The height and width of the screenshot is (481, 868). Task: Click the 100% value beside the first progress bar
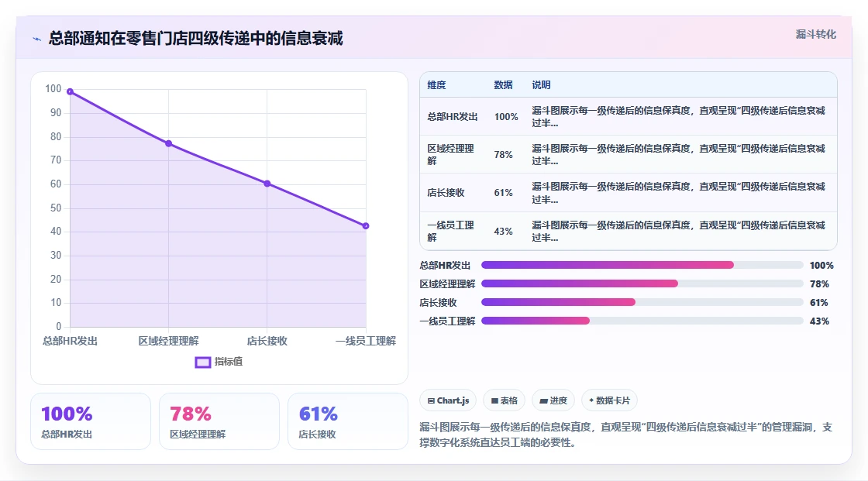821,265
